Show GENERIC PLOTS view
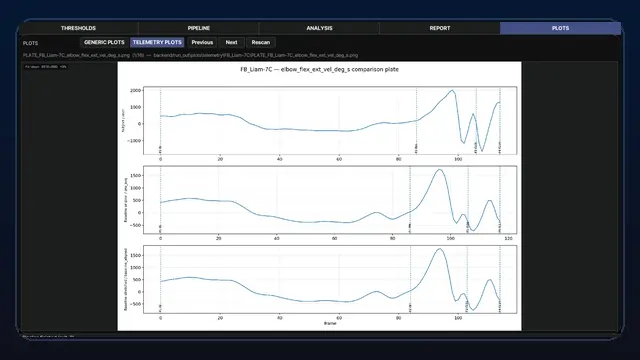Screen dimensions: 640x360 [104, 42]
